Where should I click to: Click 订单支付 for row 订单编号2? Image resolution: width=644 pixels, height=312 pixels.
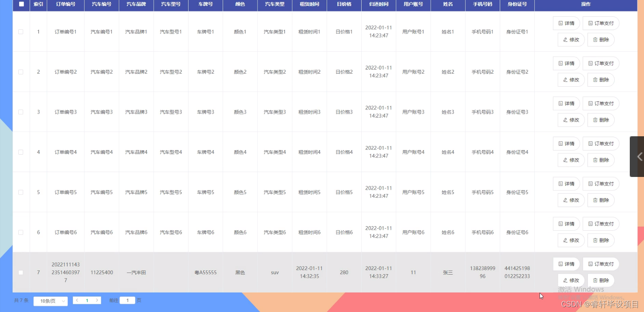[x=601, y=63]
